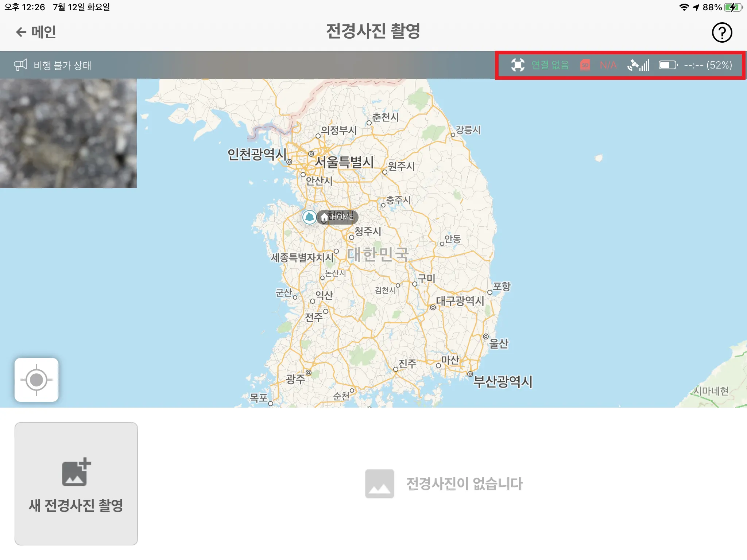The height and width of the screenshot is (560, 747).
Task: Center map with my-location button
Action: pyautogui.click(x=36, y=380)
